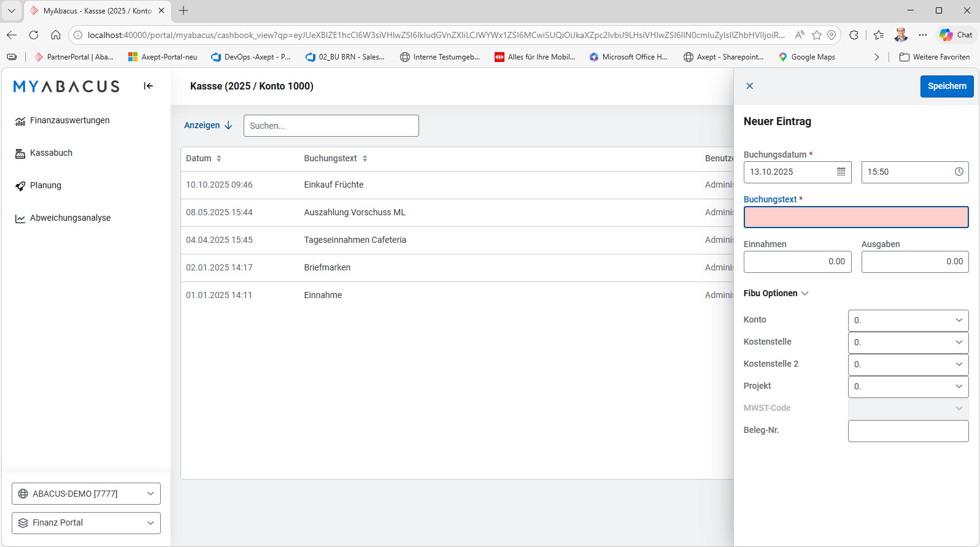Open the ABACUS-DEMO [7777] client selector
Screen dimensions: 980x547
86,494
